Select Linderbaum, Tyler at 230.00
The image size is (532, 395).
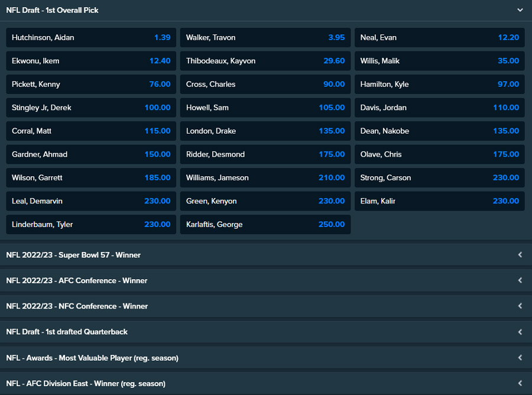91,224
